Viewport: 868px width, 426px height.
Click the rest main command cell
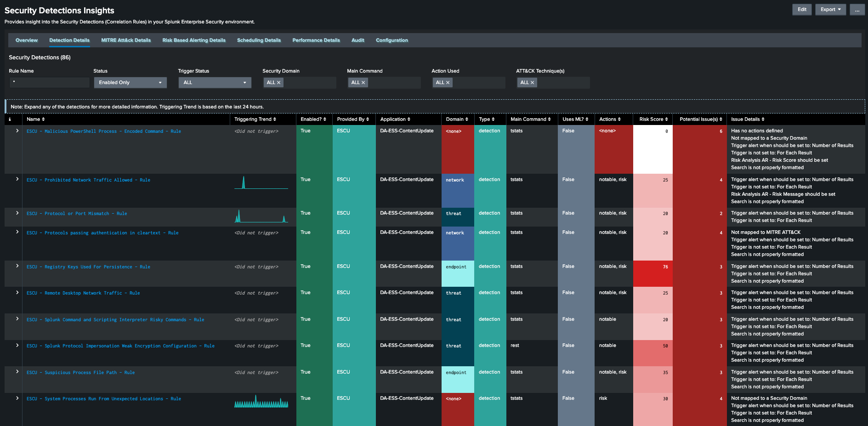tap(532, 353)
